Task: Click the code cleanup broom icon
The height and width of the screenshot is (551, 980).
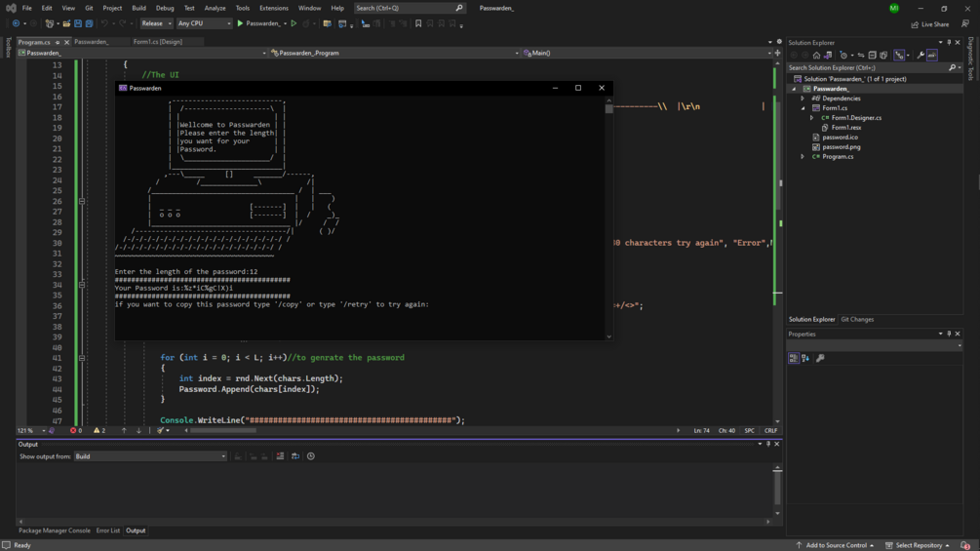Action: [161, 430]
